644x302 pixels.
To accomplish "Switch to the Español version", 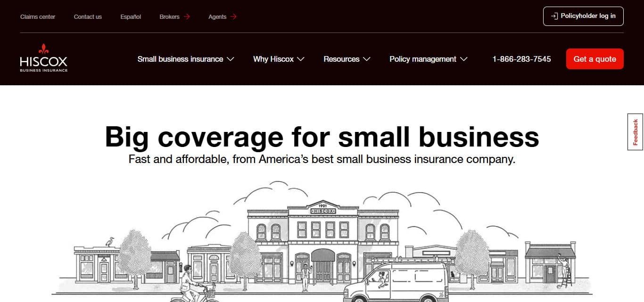I will click(131, 16).
